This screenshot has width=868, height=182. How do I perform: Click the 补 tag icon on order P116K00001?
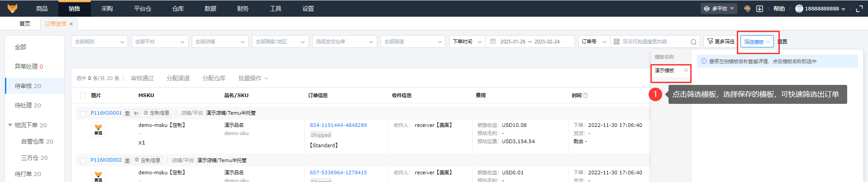136,113
